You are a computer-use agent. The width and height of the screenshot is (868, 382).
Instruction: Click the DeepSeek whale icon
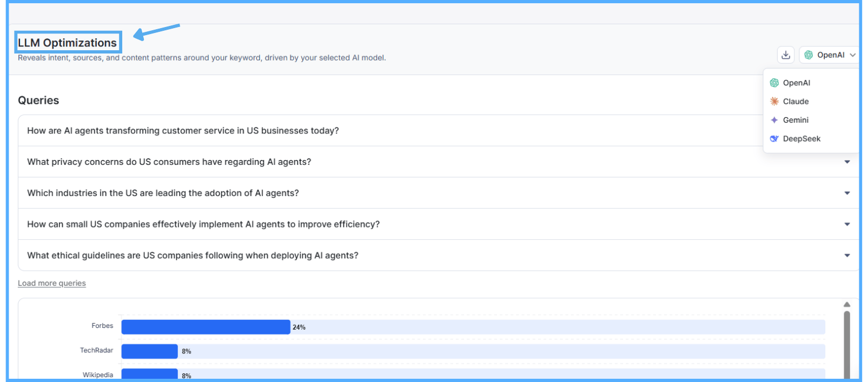pyautogui.click(x=774, y=139)
